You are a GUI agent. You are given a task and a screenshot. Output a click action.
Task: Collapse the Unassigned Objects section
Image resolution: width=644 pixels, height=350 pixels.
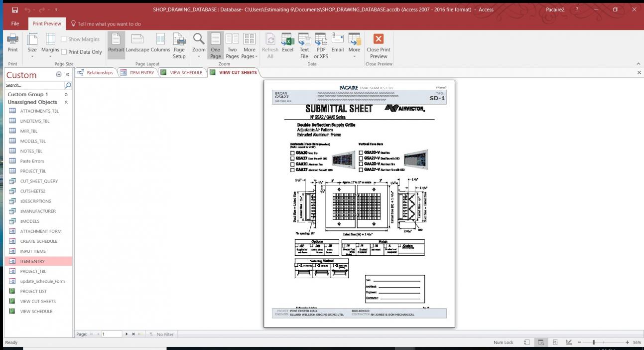tap(66, 102)
